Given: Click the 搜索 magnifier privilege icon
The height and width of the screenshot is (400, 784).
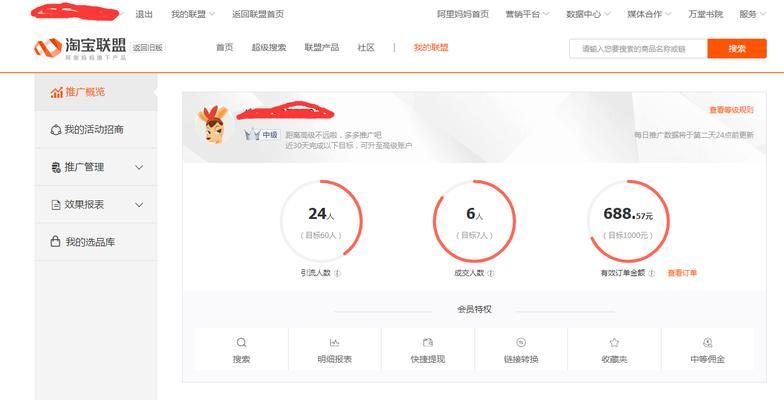Looking at the screenshot, I should click(242, 342).
